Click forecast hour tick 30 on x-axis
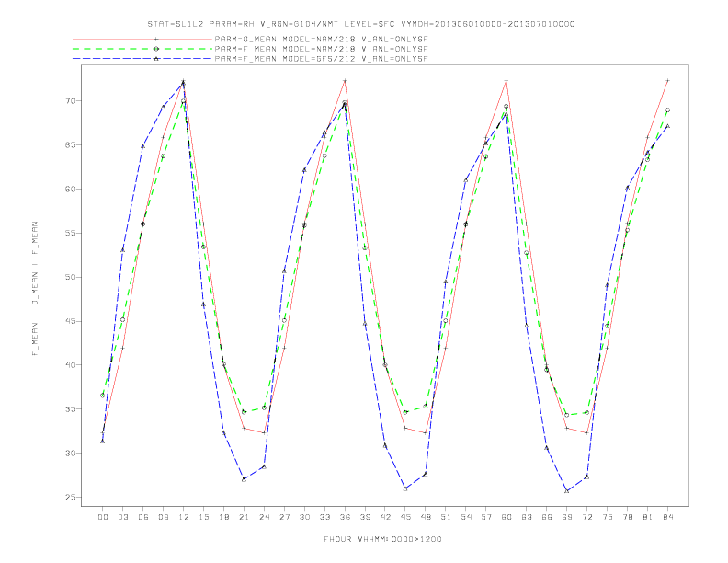This screenshot has height=563, width=728. click(x=304, y=517)
